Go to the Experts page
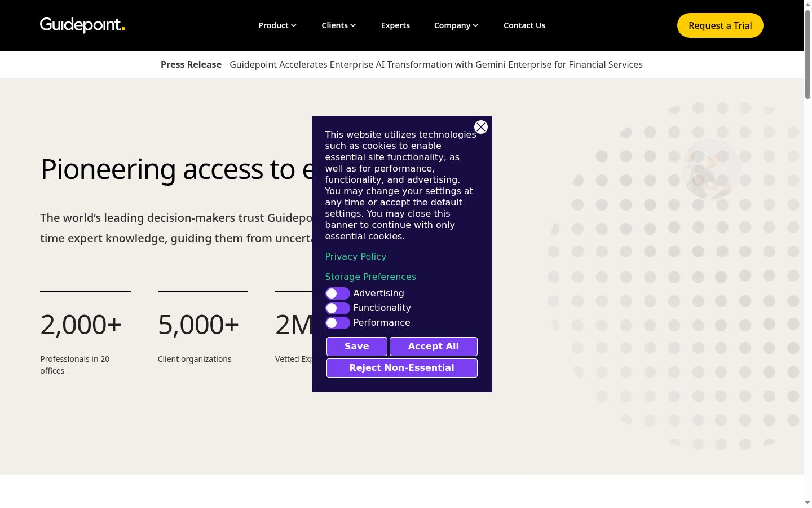 click(x=395, y=25)
